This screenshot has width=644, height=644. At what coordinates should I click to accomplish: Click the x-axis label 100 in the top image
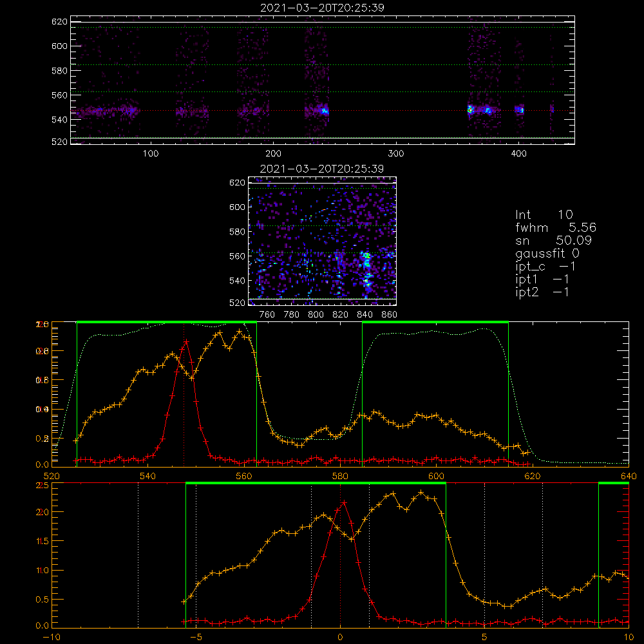(x=151, y=154)
